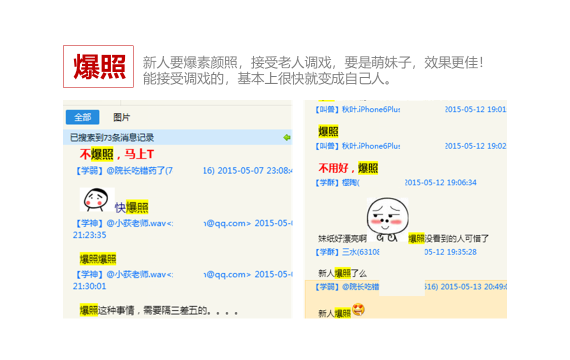Click the green arrow in search results bar
570x360 pixels.
pyautogui.click(x=287, y=137)
